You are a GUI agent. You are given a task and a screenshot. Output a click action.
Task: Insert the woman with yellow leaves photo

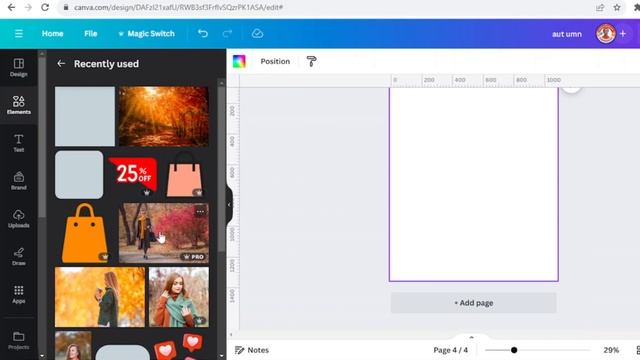100,297
